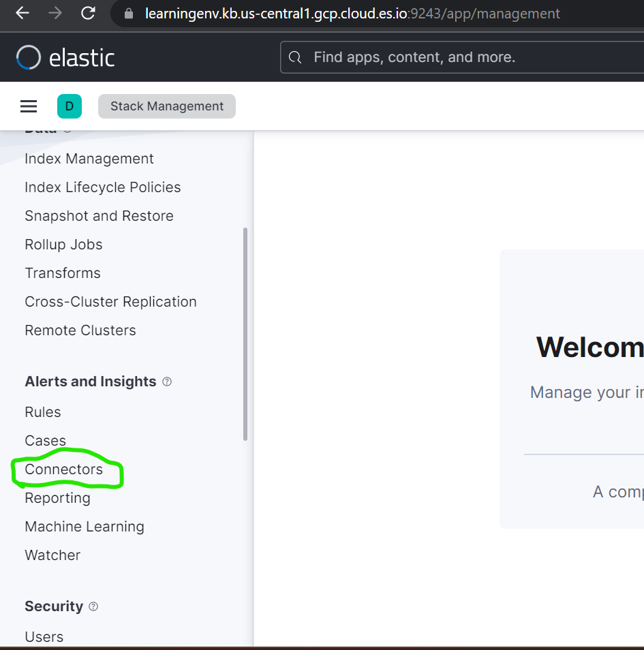Click the browser reload icon
644x650 pixels.
(x=88, y=13)
